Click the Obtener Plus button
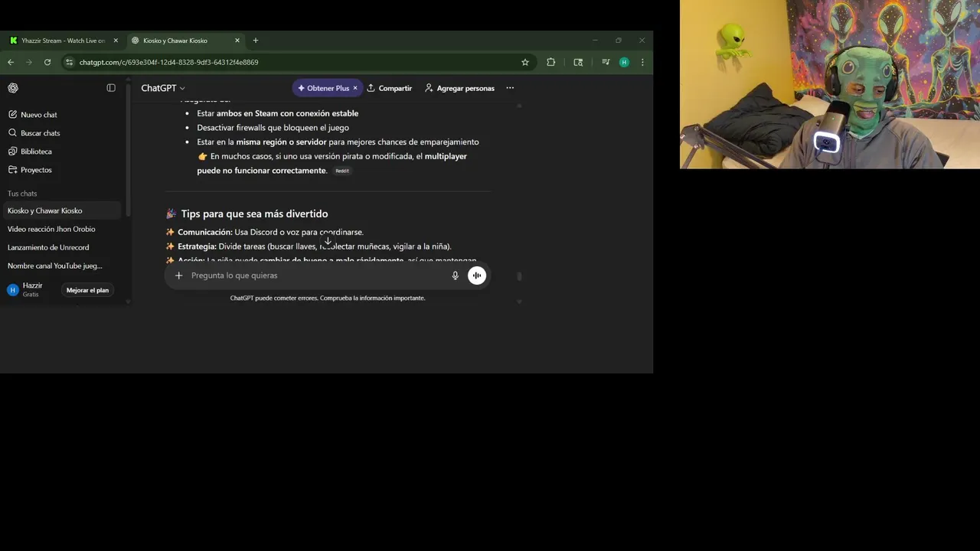The width and height of the screenshot is (980, 551). [x=323, y=88]
